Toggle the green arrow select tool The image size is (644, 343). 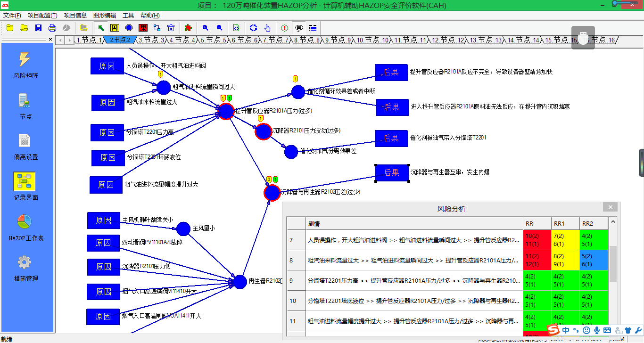point(100,28)
